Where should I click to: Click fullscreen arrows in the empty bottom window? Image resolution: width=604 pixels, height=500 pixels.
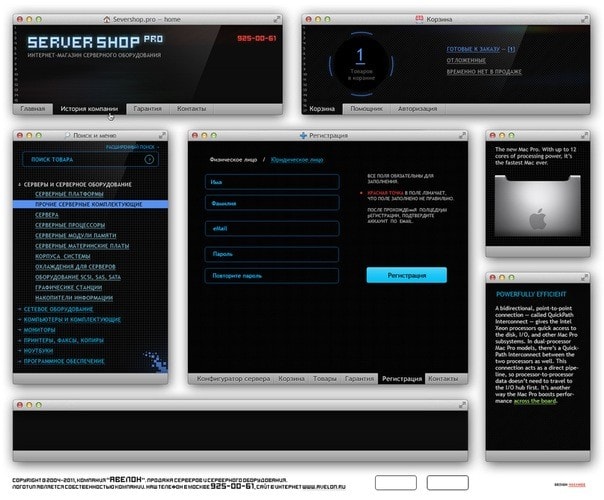point(462,405)
